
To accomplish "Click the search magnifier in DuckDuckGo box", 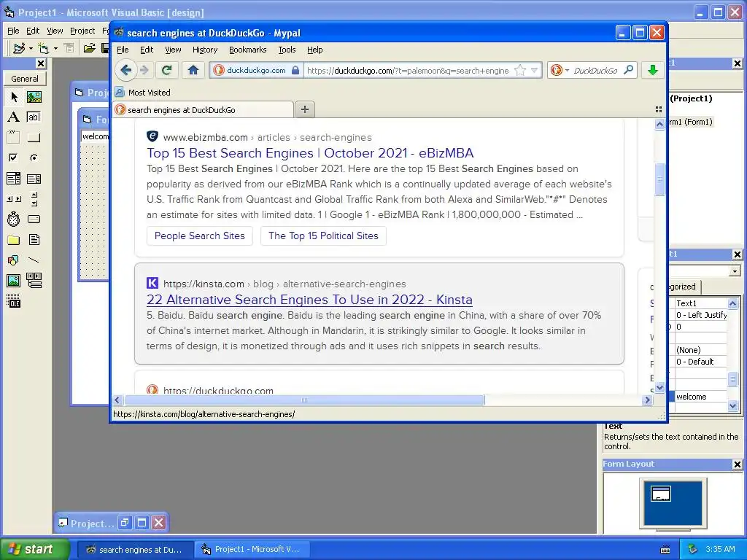I will click(x=629, y=71).
